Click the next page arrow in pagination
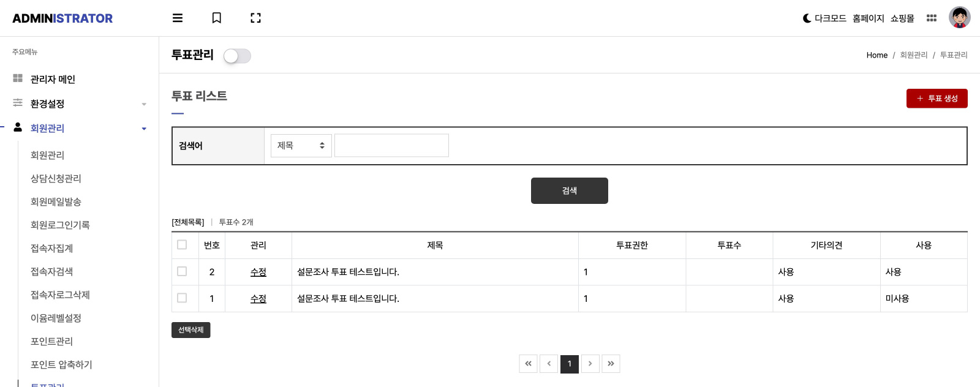The image size is (980, 387). click(x=590, y=364)
